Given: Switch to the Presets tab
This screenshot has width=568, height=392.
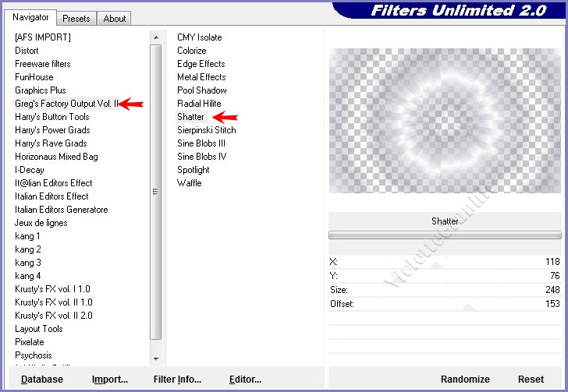Looking at the screenshot, I should tap(76, 18).
